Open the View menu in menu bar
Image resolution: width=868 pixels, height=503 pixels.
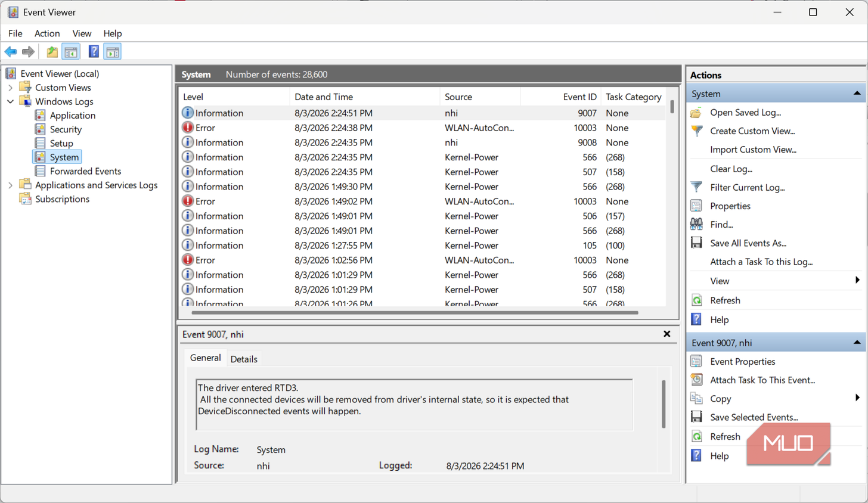[82, 33]
